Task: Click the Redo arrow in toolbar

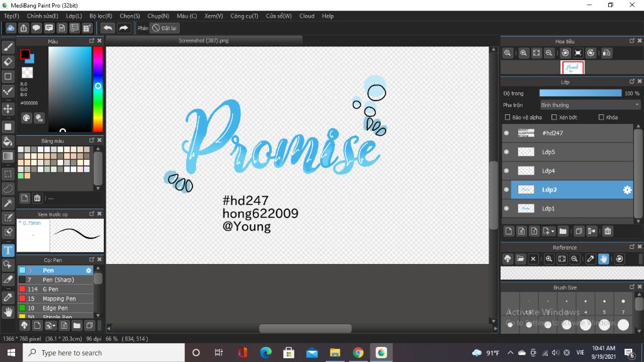Action: point(123,28)
